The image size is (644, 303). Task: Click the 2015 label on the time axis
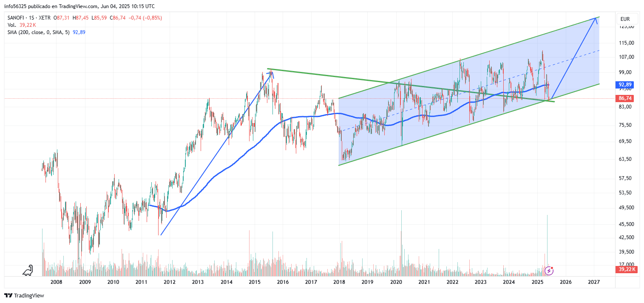tap(255, 282)
